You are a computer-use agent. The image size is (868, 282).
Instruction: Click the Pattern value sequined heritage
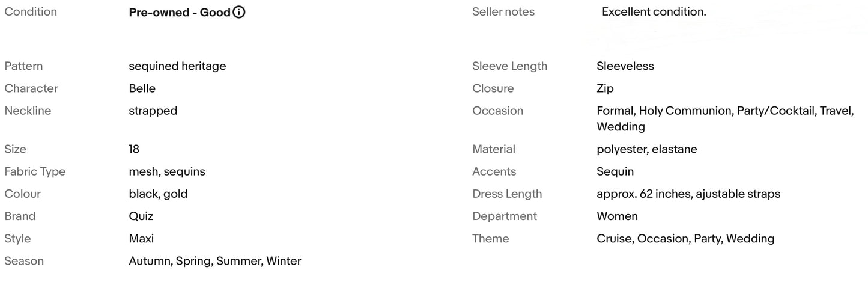177,66
